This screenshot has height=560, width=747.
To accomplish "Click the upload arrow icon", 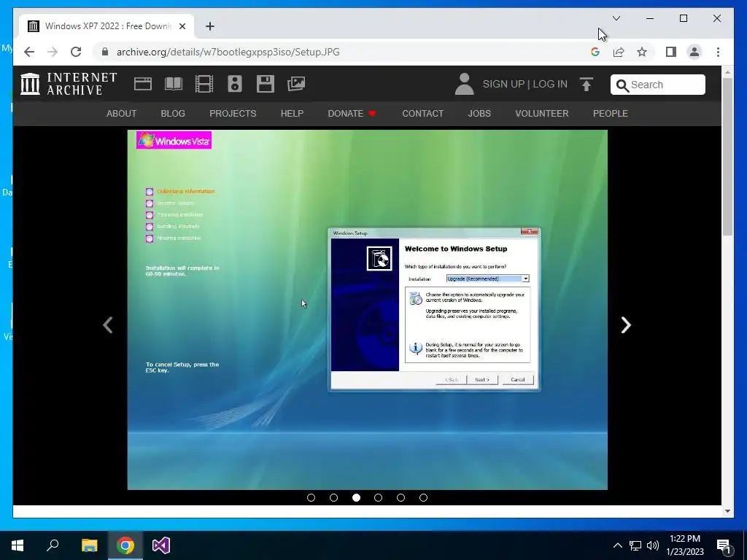I will click(x=587, y=84).
